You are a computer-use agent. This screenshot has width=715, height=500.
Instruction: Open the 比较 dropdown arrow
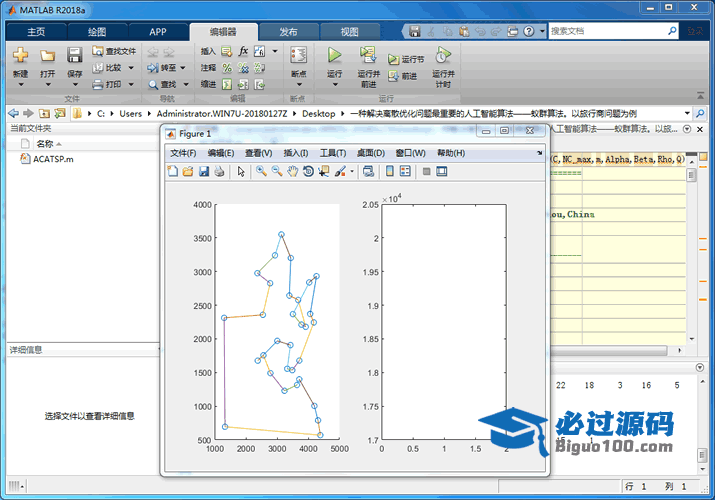[131, 68]
